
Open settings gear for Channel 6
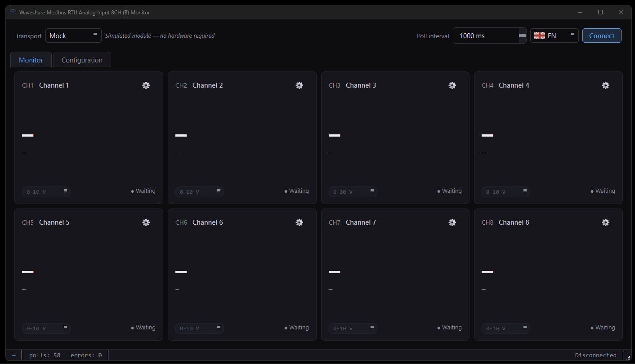coord(300,222)
